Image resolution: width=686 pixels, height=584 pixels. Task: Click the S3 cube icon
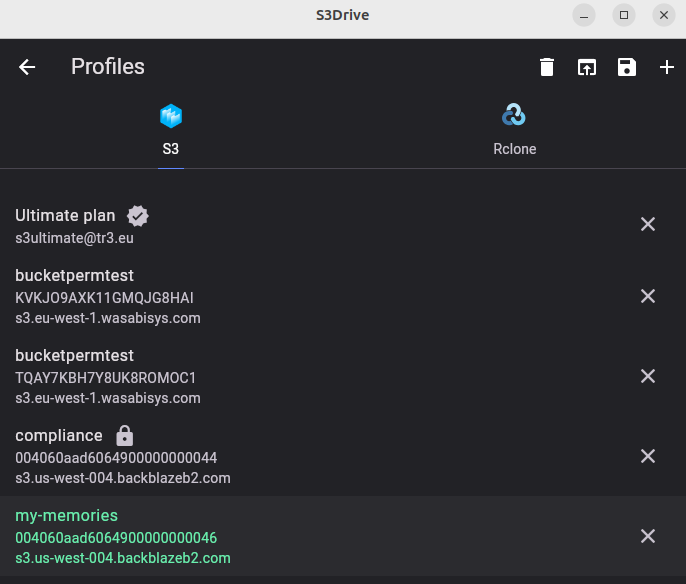click(x=171, y=116)
